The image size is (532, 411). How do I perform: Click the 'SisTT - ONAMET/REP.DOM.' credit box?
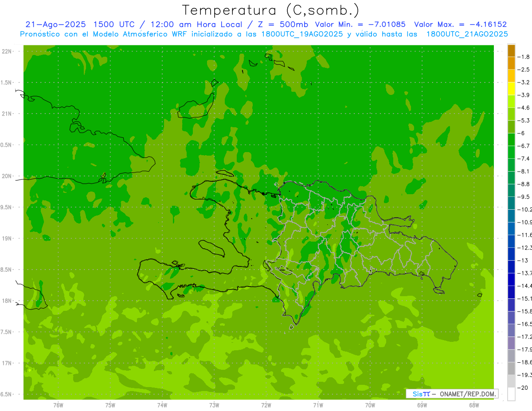tap(452, 394)
